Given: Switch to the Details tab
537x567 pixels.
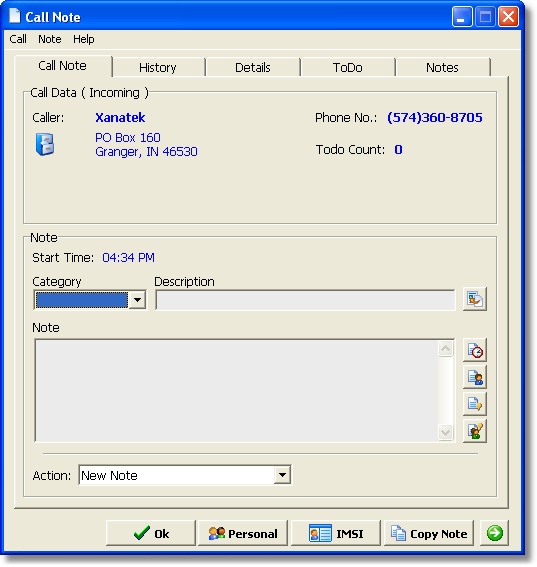Looking at the screenshot, I should (x=253, y=68).
